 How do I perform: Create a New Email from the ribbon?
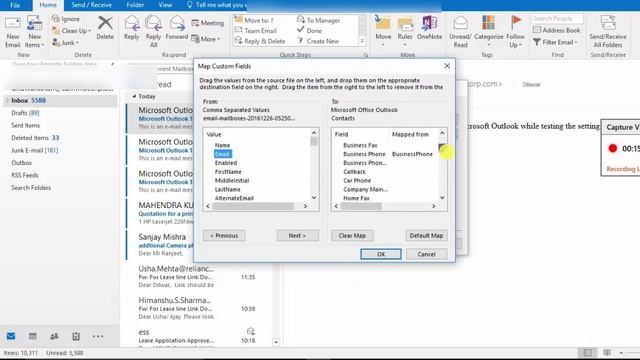click(x=13, y=32)
